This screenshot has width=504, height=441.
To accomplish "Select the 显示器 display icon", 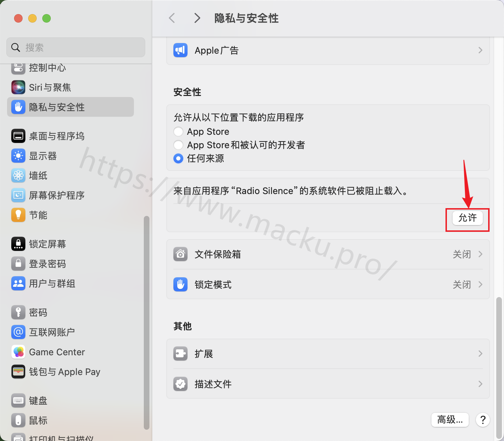I will tap(18, 156).
